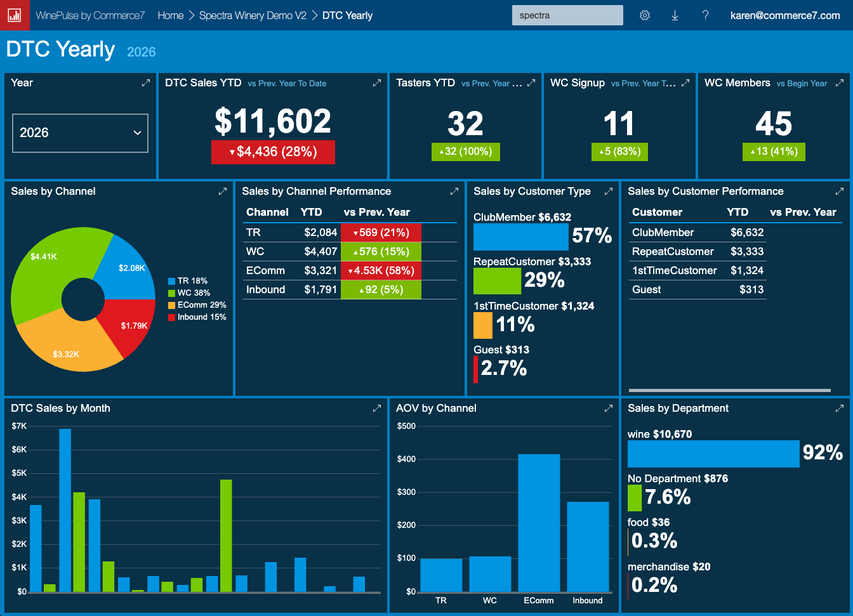Screen dimensions: 853x616
Task: Click 1stTimeCustomer row in performance table
Action: point(698,270)
